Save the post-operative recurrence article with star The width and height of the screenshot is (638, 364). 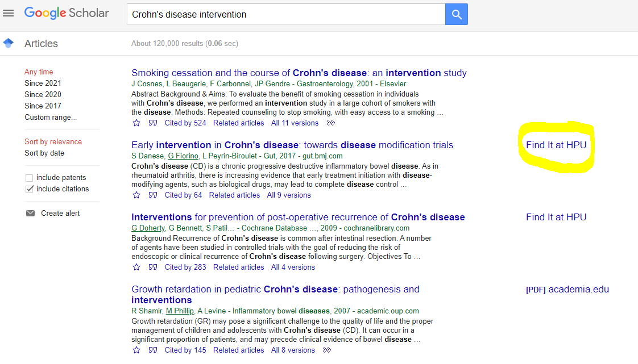[136, 267]
